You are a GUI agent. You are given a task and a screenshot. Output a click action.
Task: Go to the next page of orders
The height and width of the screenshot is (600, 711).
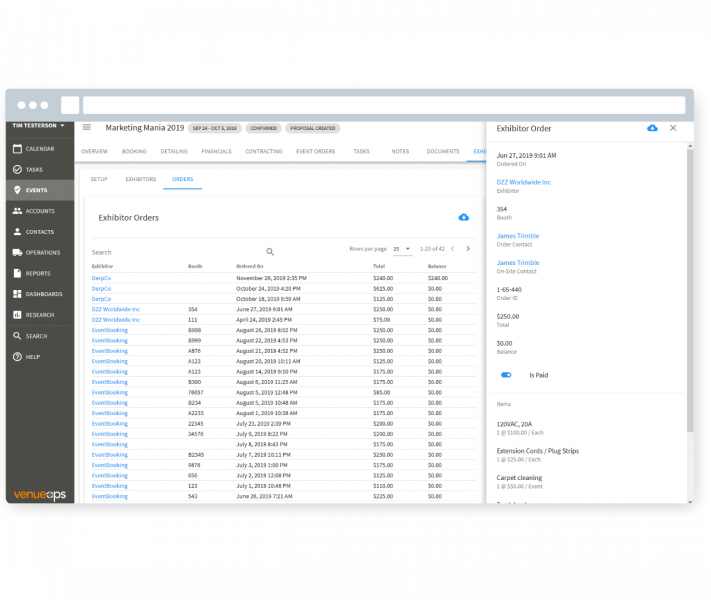pos(467,248)
